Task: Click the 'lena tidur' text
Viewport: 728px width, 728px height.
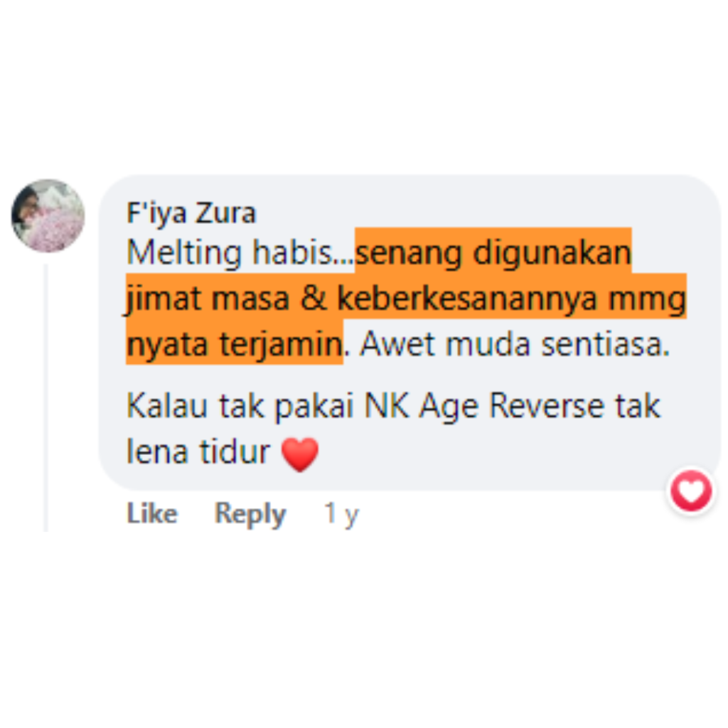Action: coord(198,451)
